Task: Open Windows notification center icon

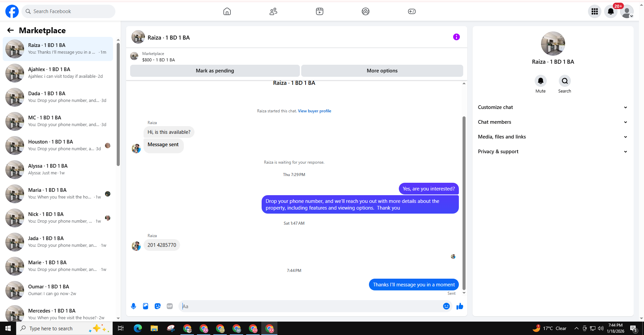Action: [x=634, y=329]
